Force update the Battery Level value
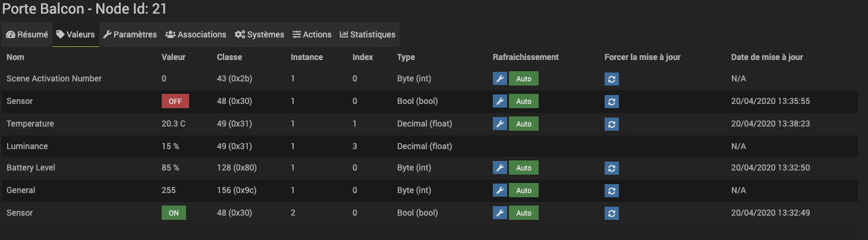The image size is (868, 240). [612, 168]
